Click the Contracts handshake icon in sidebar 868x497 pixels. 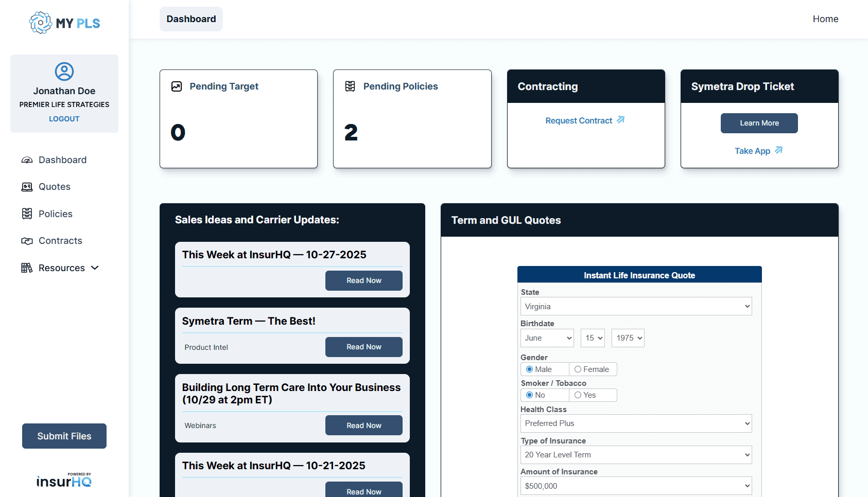[x=27, y=241]
